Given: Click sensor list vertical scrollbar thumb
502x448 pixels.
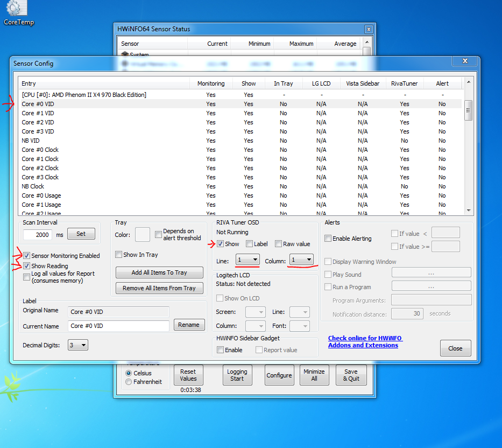Looking at the screenshot, I should click(x=469, y=110).
